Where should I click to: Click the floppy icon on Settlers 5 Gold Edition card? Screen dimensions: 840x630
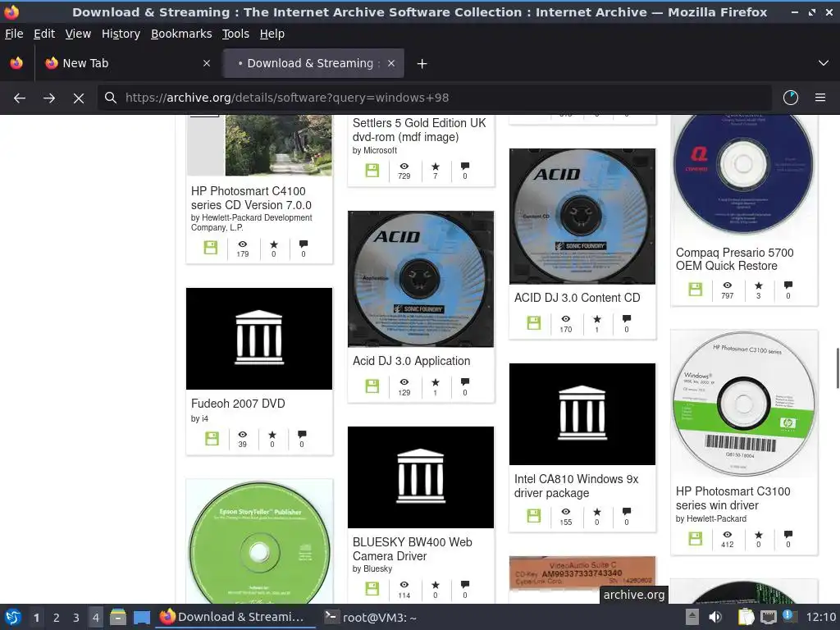tap(372, 171)
